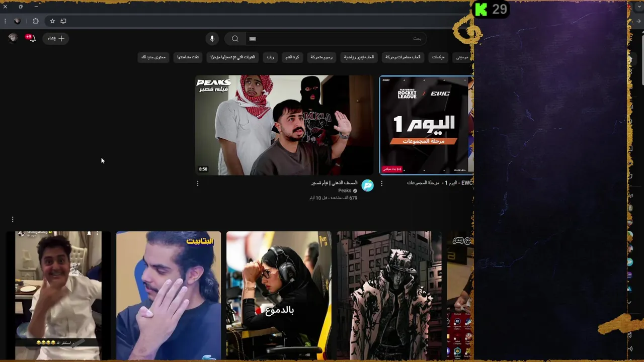Click the browser profile avatar icon
The height and width of the screenshot is (362, 644).
point(17,21)
